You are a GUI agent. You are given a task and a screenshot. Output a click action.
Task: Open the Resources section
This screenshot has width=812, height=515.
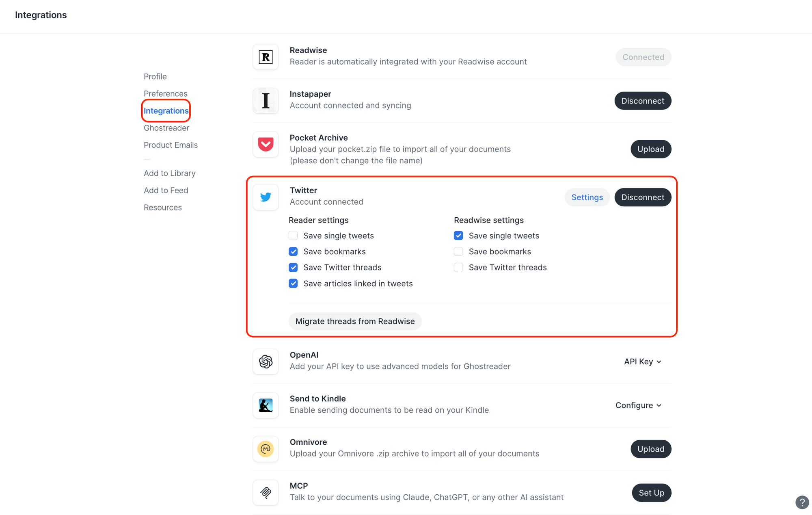point(163,208)
